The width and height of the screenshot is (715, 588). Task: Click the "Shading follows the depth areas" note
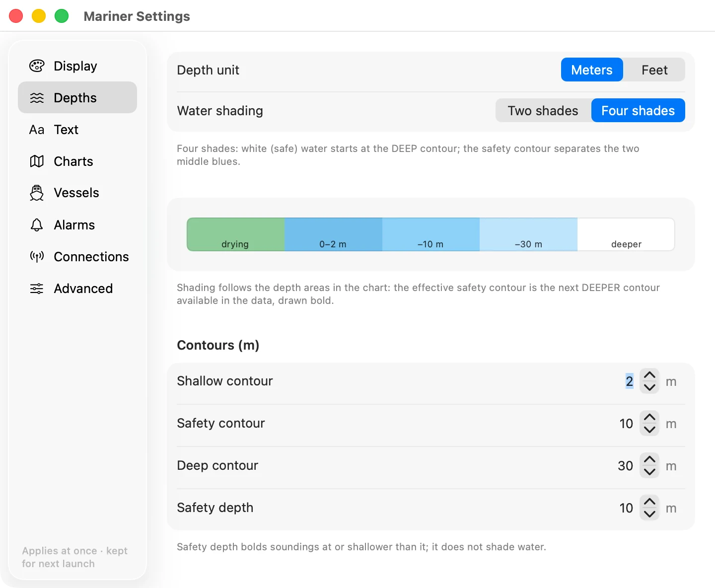[x=418, y=294]
